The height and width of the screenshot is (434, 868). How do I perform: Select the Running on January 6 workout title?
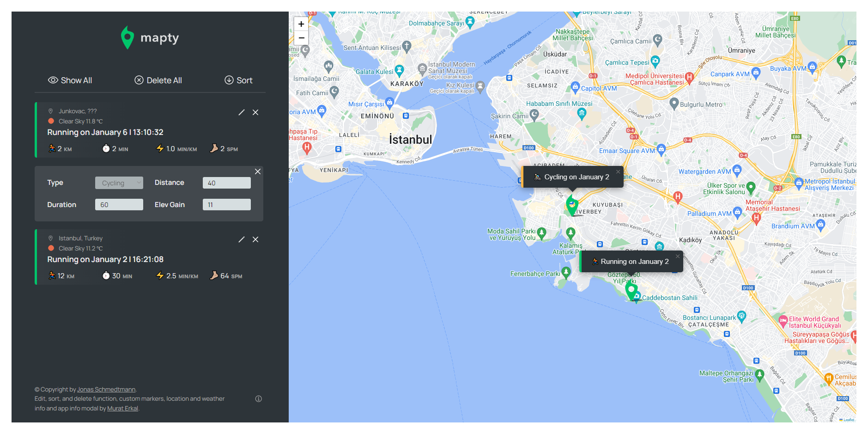[x=105, y=132]
